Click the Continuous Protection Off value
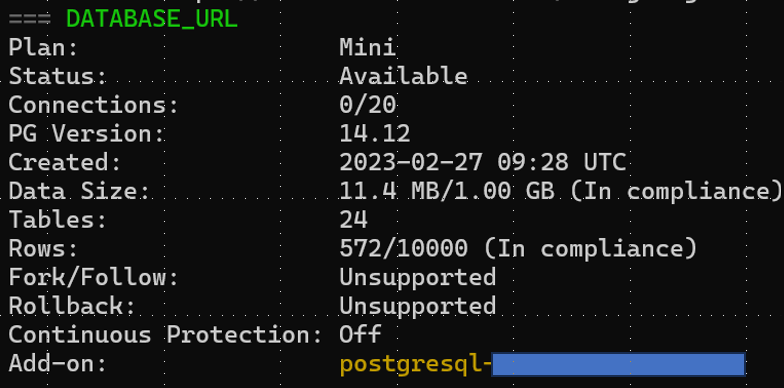Screen dimensions: 784x388 tap(360, 334)
